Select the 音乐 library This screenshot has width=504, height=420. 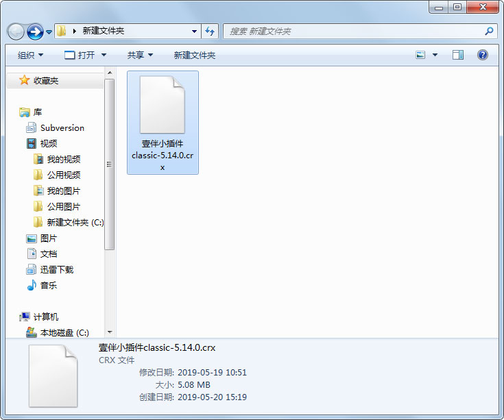pyautogui.click(x=49, y=286)
